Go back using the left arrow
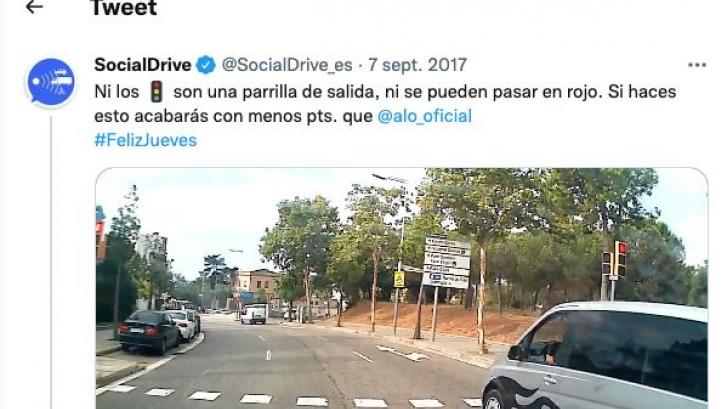The height and width of the screenshot is (409, 727). coord(34,7)
